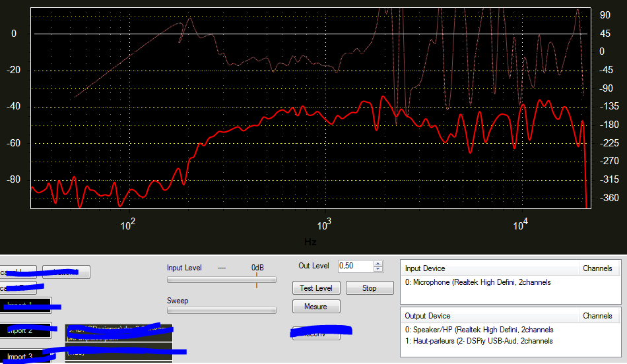Click the Test Level button

(x=316, y=288)
